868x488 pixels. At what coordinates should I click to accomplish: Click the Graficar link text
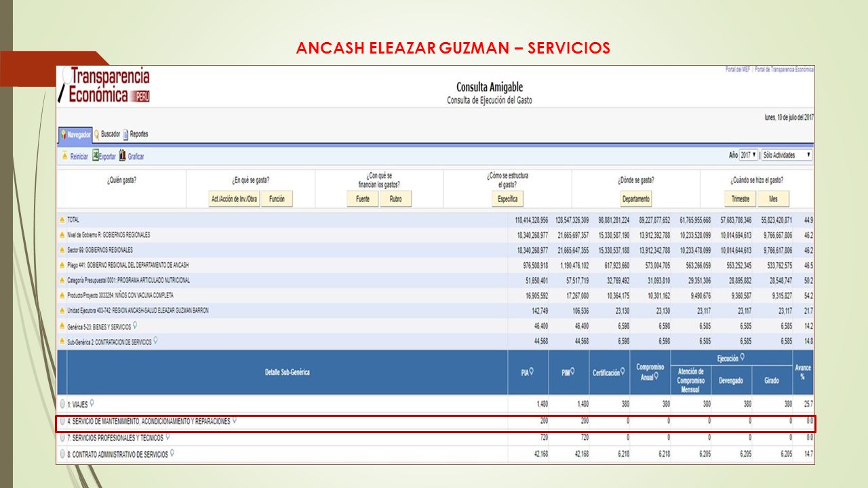tap(136, 157)
